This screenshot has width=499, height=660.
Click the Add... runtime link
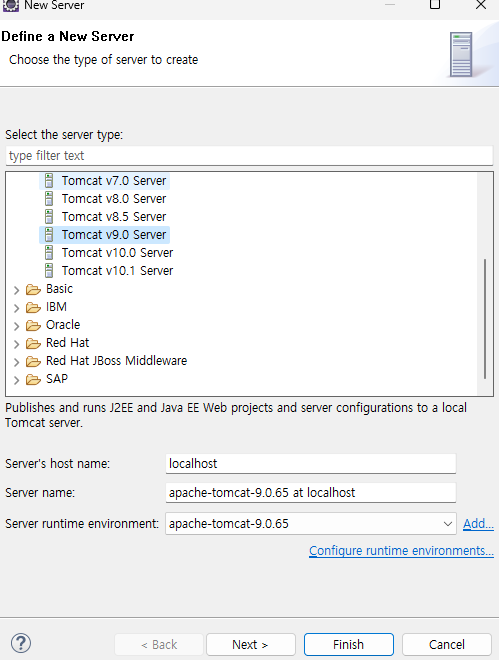coord(478,524)
